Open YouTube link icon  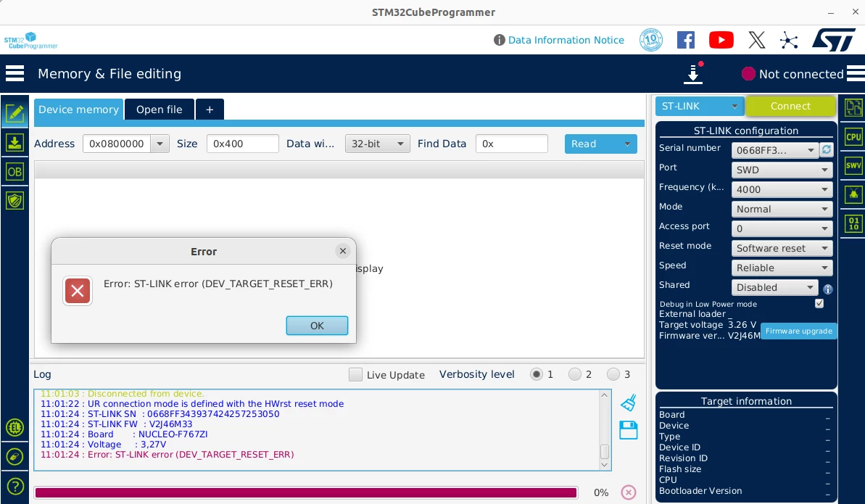(721, 40)
